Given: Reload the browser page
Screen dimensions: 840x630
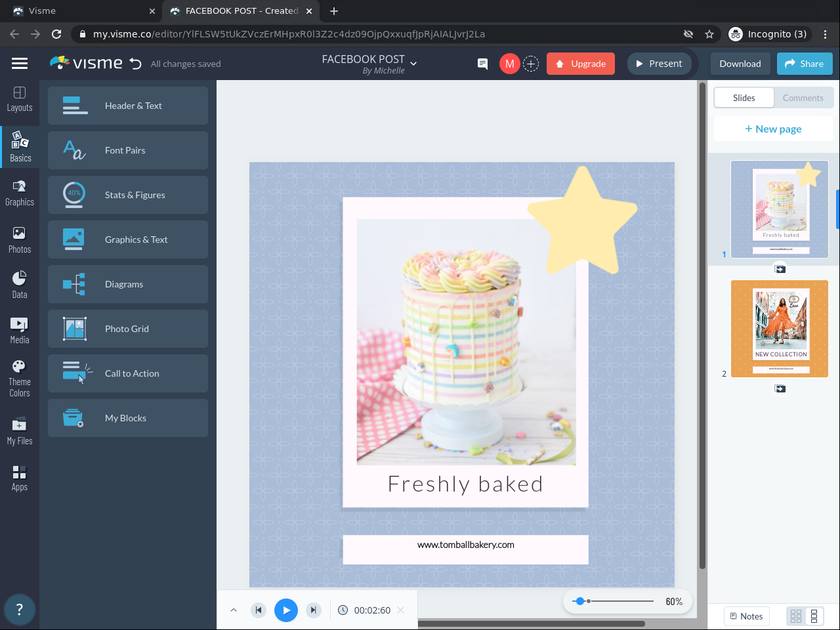Looking at the screenshot, I should pos(56,34).
